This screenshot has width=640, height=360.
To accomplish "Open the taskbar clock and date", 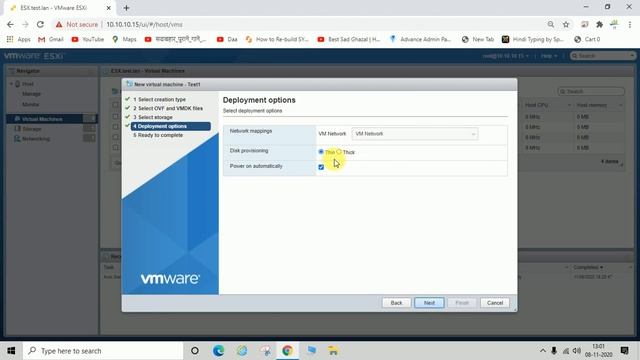I will (598, 351).
